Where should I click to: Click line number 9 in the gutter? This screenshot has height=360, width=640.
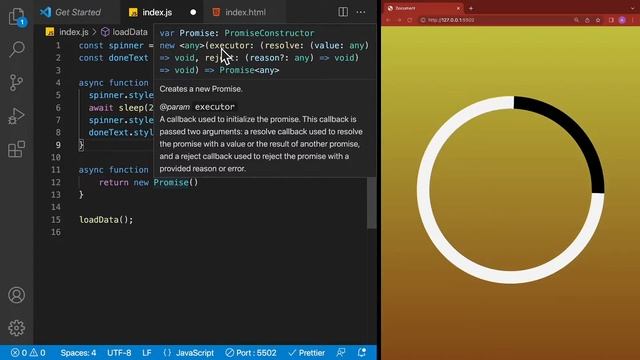(58, 145)
